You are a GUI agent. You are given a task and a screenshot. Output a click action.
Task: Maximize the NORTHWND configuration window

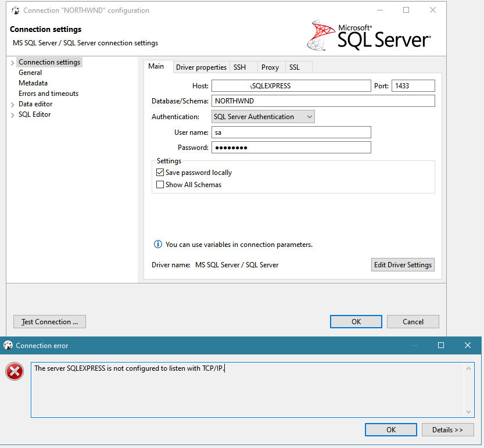[x=406, y=10]
